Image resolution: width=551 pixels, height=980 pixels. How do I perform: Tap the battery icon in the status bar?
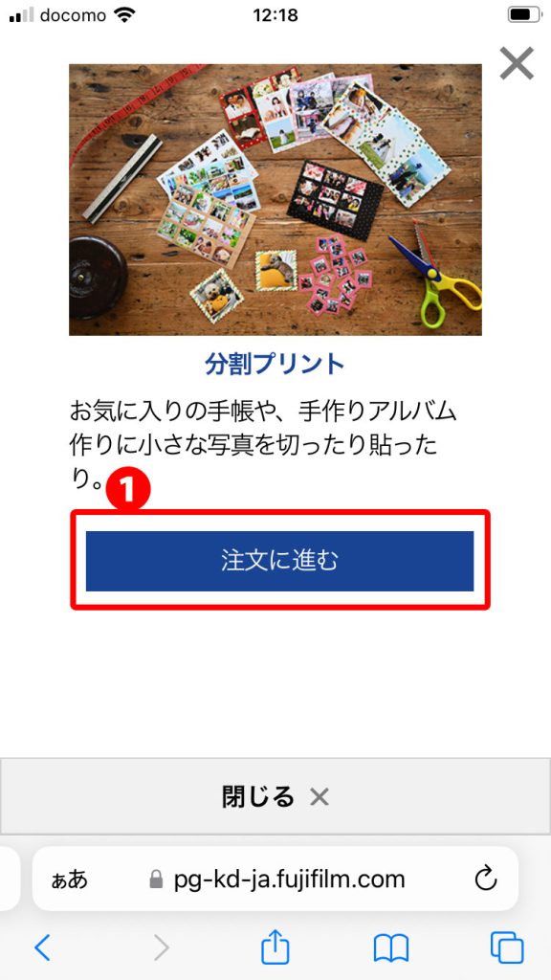(525, 15)
